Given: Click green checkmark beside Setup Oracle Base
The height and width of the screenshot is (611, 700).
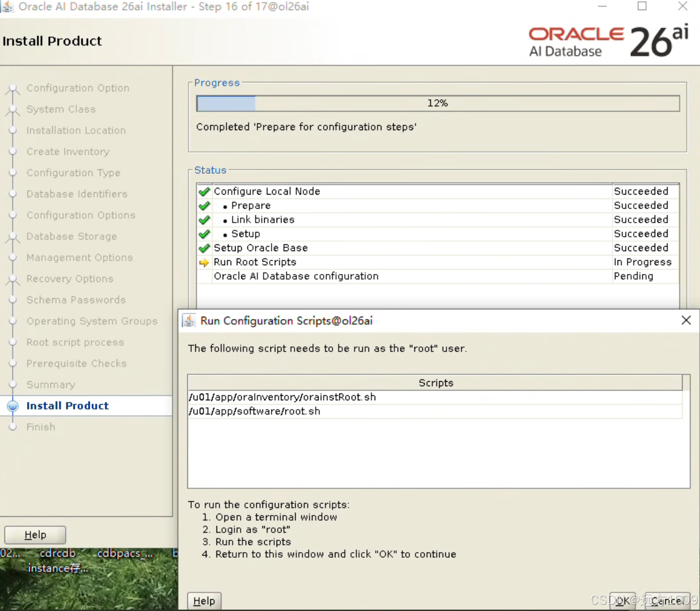Looking at the screenshot, I should click(204, 248).
